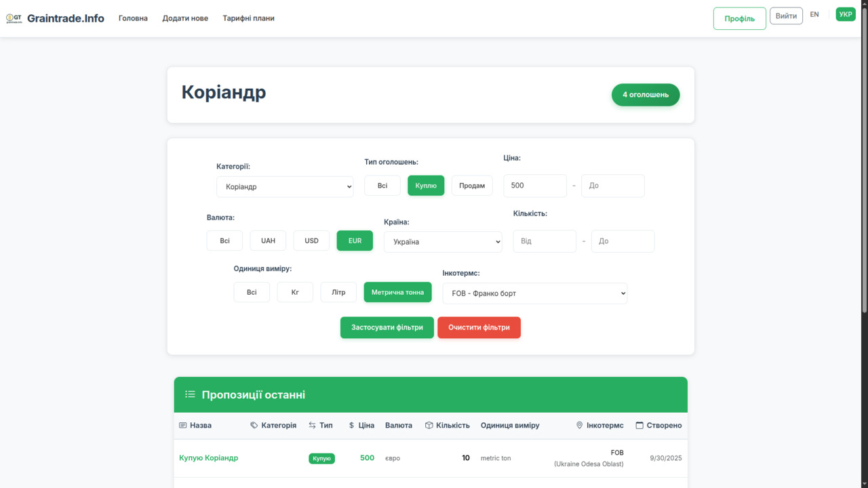
Task: Switch currency filter to USD
Action: (311, 240)
